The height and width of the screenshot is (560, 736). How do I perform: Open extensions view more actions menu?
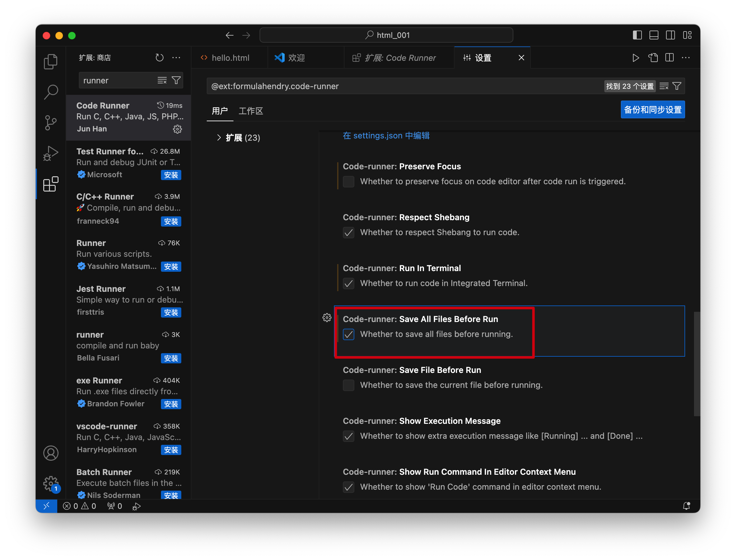[176, 58]
